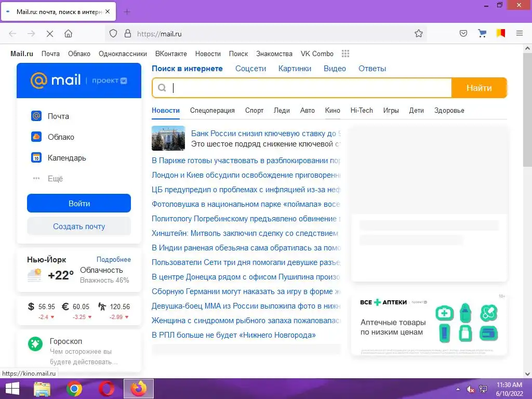Open Знакомства in top navigation
The height and width of the screenshot is (399, 532).
point(274,54)
